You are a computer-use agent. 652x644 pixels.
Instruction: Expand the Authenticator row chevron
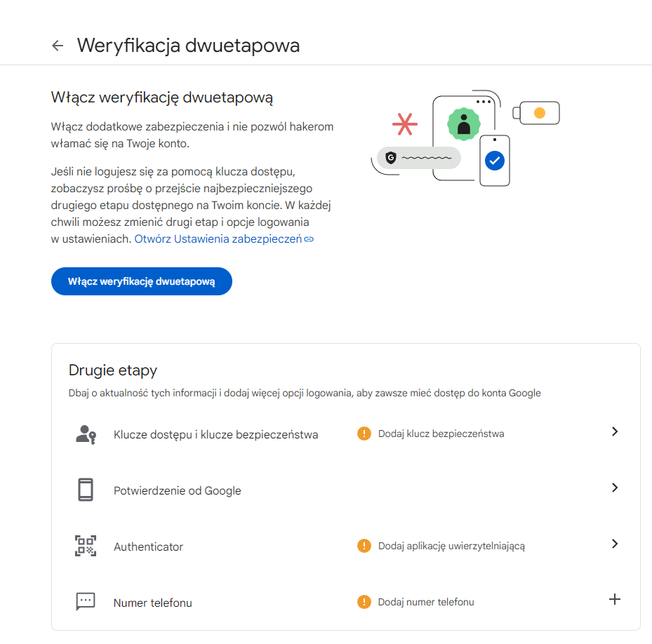(x=615, y=544)
